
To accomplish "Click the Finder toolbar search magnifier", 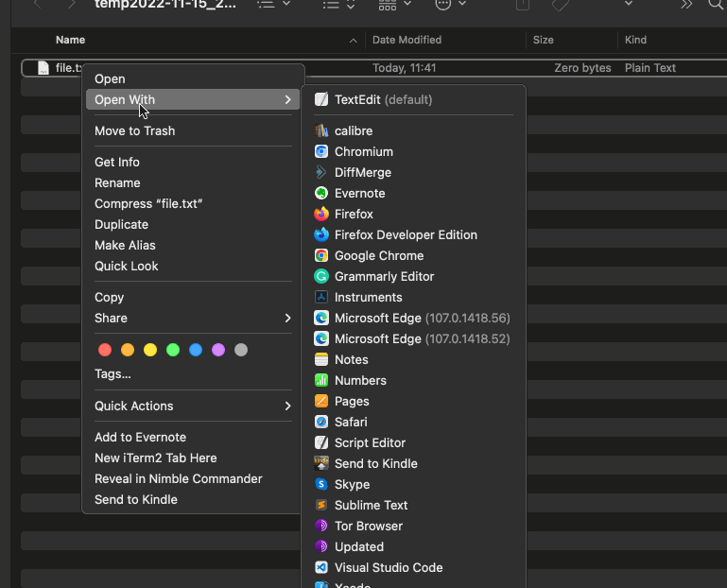I will (716, 5).
